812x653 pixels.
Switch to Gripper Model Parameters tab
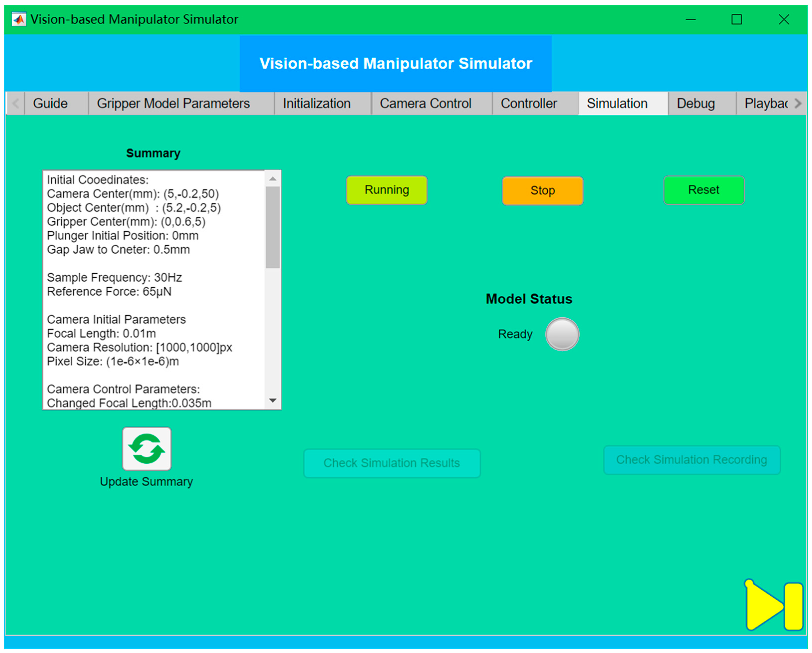pyautogui.click(x=173, y=103)
